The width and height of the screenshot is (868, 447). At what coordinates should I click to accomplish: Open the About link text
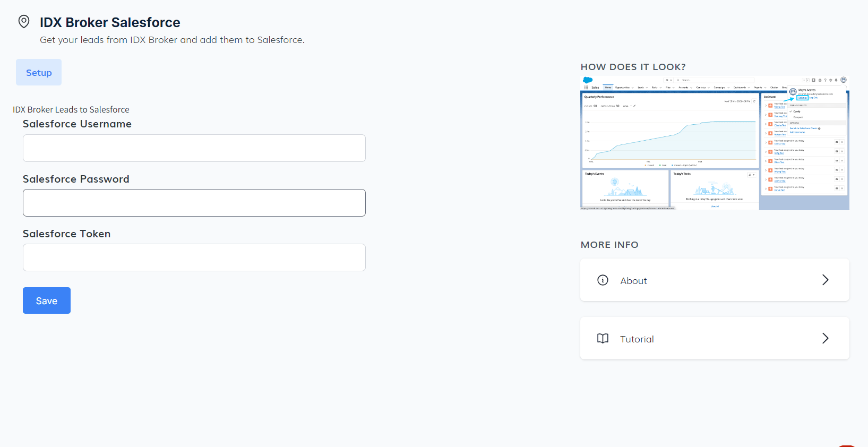(633, 281)
